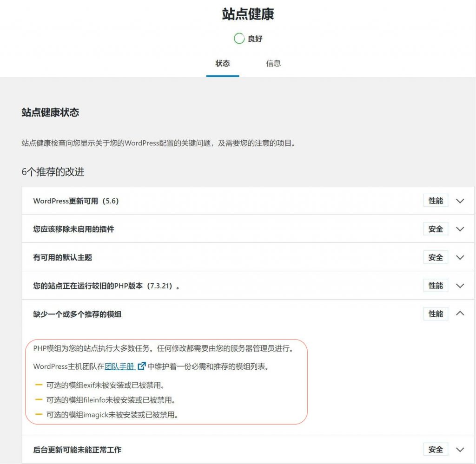476x464 pixels.
Task: Open the 团队手册 link
Action: point(119,366)
